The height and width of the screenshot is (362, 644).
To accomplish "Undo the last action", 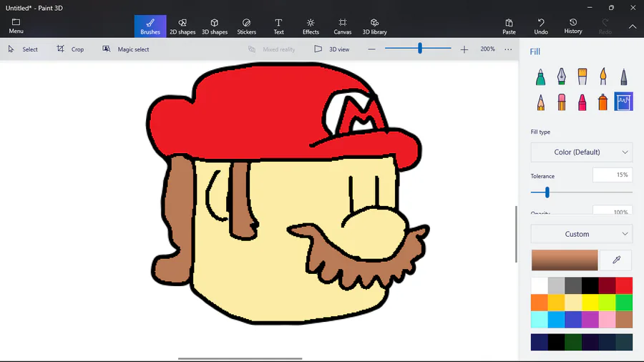I will 541,26.
